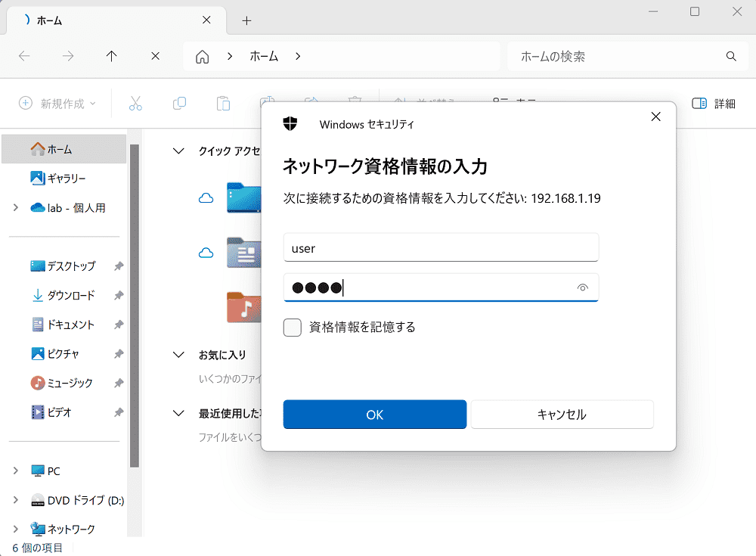Click the navigation pane scrollbar
This screenshot has height=556, width=756.
coord(135,306)
